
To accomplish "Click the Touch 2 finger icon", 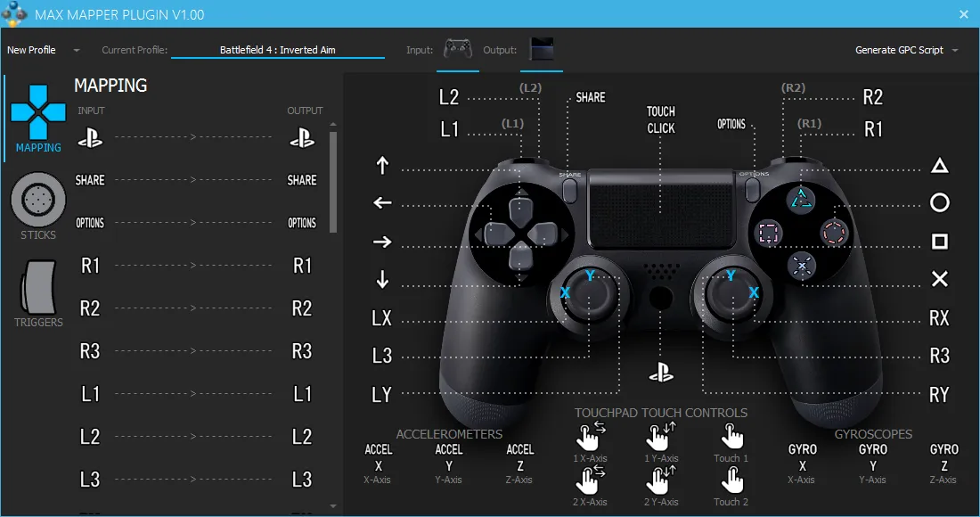I will click(731, 480).
